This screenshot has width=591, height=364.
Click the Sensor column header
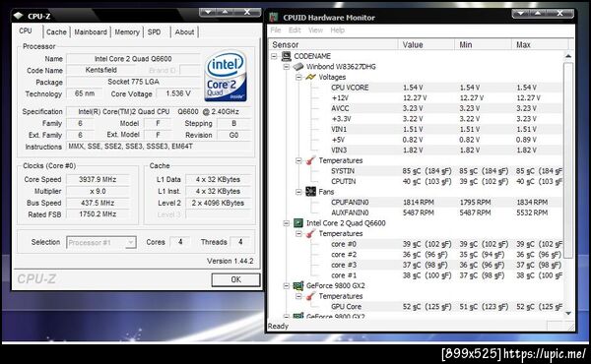point(333,45)
